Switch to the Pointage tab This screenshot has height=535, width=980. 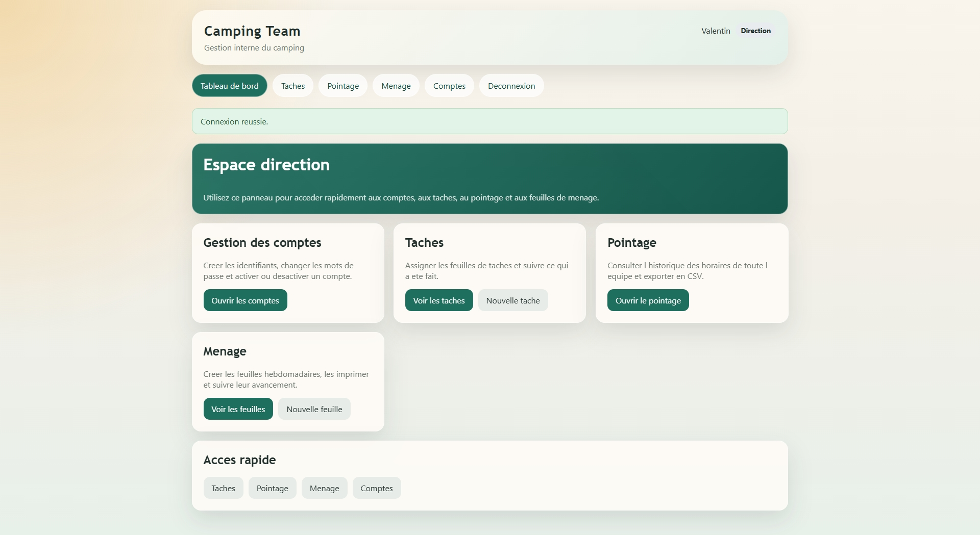[342, 86]
